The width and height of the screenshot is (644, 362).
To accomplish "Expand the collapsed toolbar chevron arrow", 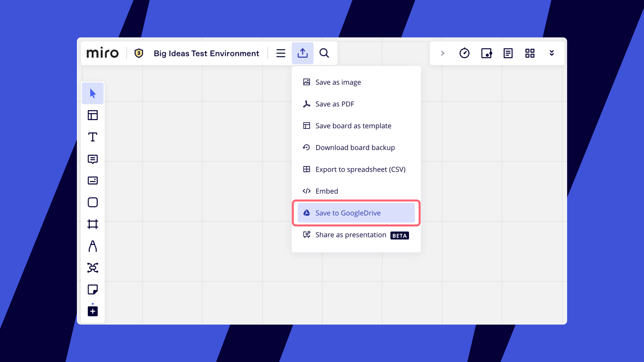I will [x=442, y=53].
